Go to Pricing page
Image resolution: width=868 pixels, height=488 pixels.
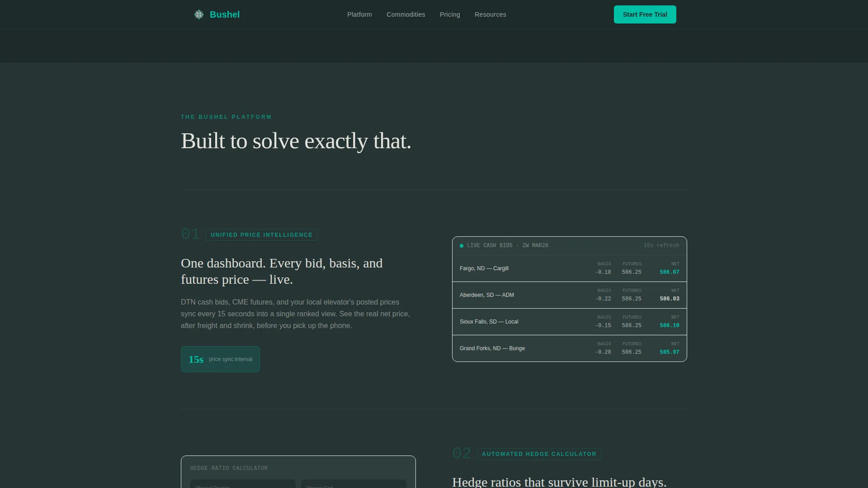pyautogui.click(x=450, y=14)
